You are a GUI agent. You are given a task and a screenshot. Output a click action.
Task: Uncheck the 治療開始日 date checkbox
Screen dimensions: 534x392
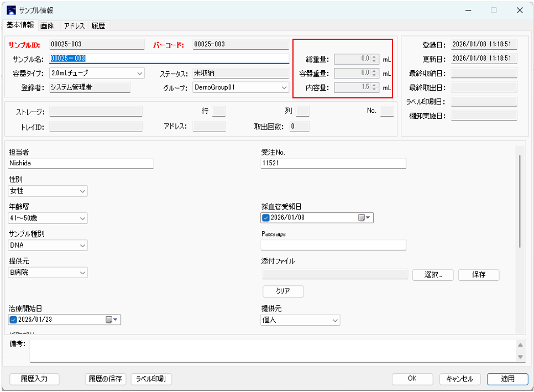pyautogui.click(x=13, y=320)
